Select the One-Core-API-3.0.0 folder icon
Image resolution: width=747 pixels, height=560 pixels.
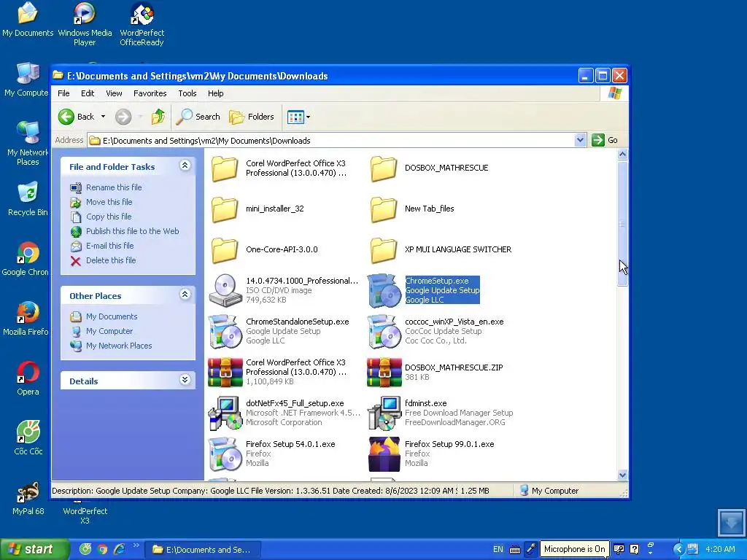225,251
